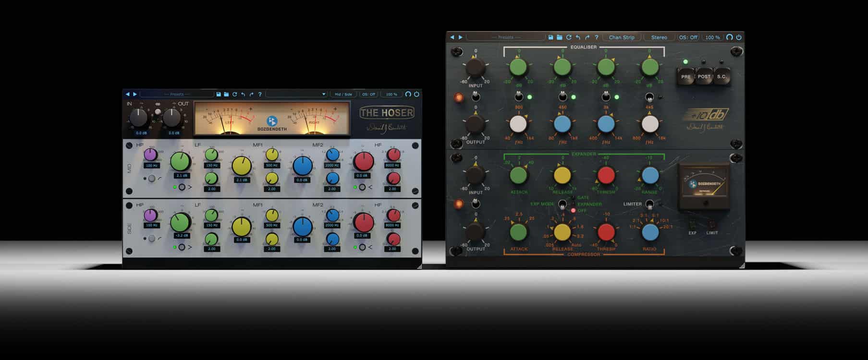This screenshot has height=360, width=868.
Task: Toggle MID row HP filter switch
Action: (152, 179)
